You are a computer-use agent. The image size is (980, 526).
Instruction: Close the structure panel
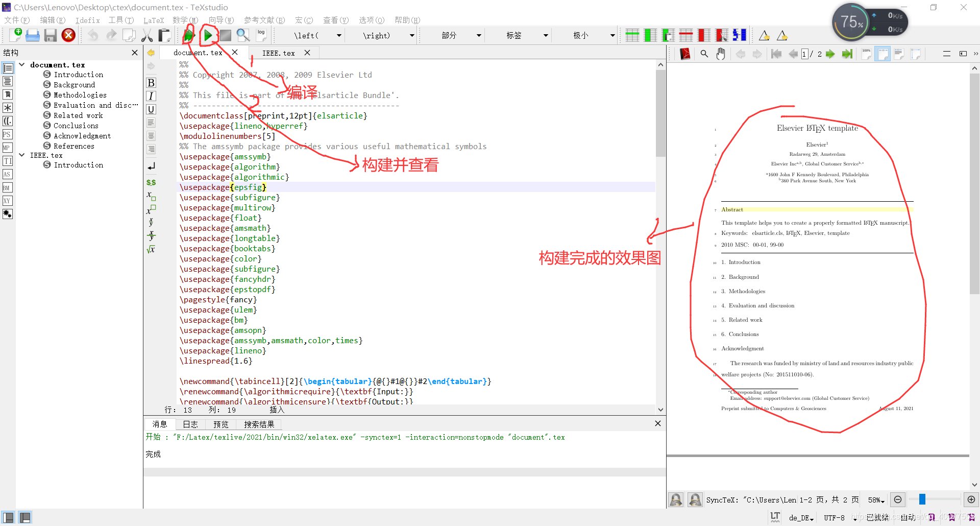click(135, 53)
